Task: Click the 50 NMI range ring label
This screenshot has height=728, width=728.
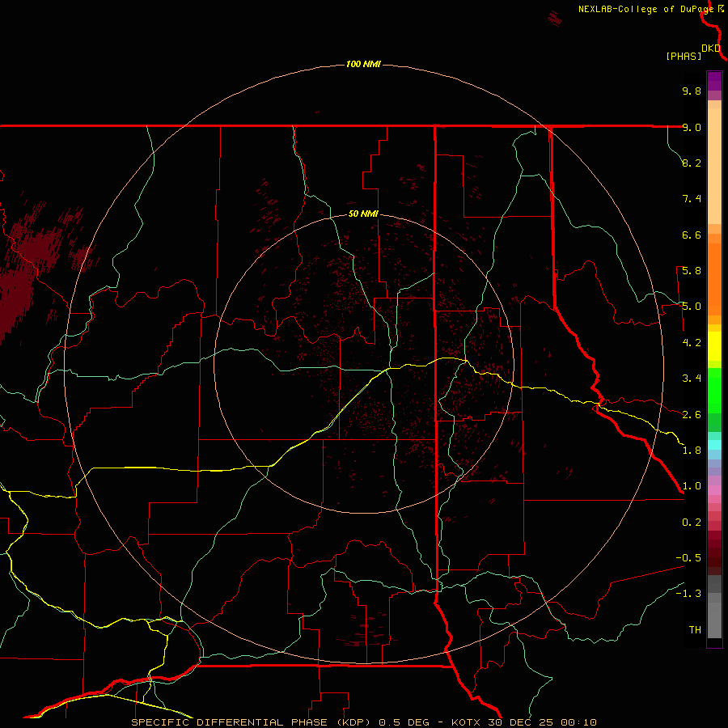Action: (363, 214)
